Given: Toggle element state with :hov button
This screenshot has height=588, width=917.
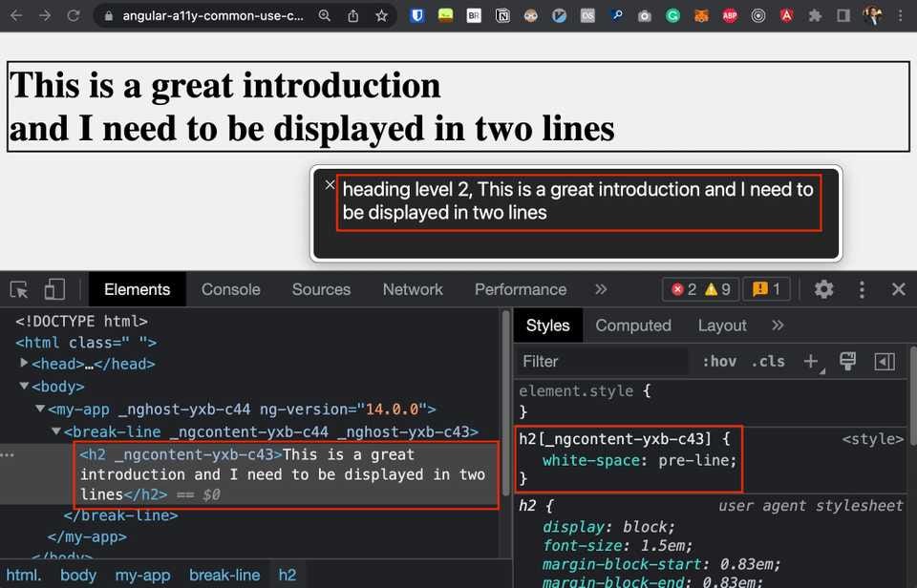Looking at the screenshot, I should [x=719, y=362].
